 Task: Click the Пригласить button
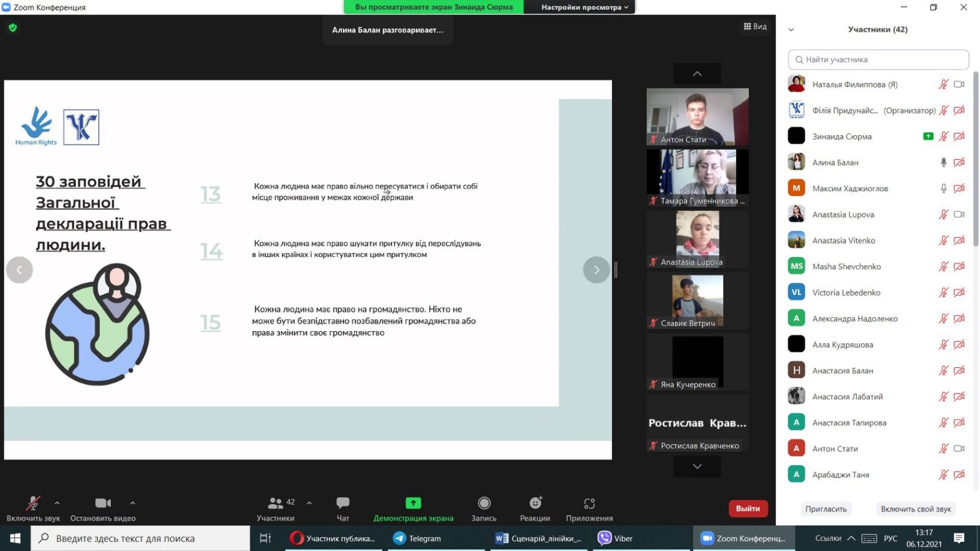click(x=826, y=509)
